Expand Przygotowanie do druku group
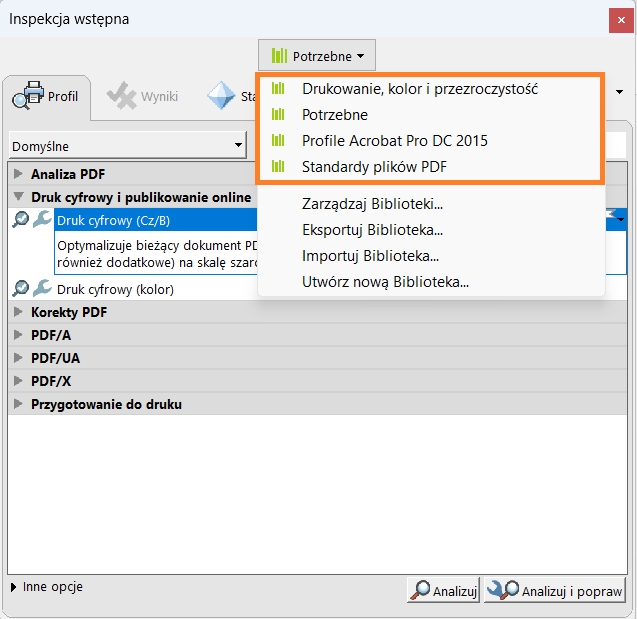This screenshot has width=637, height=619. pyautogui.click(x=18, y=404)
